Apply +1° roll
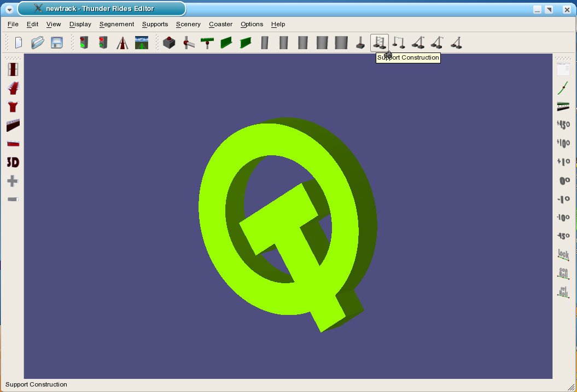 click(563, 162)
